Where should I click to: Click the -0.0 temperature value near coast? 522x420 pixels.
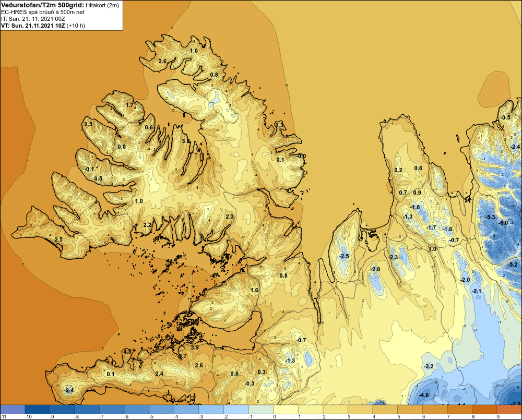click(x=301, y=156)
